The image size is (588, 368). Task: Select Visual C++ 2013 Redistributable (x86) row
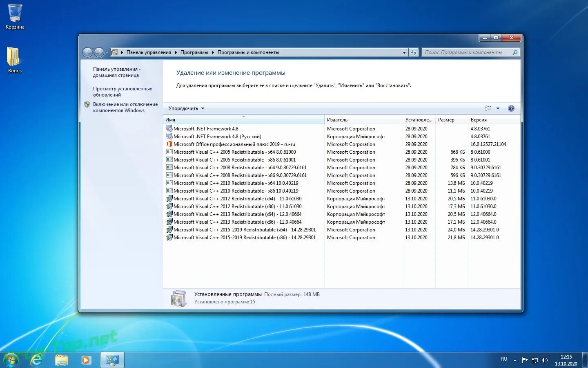341,222
